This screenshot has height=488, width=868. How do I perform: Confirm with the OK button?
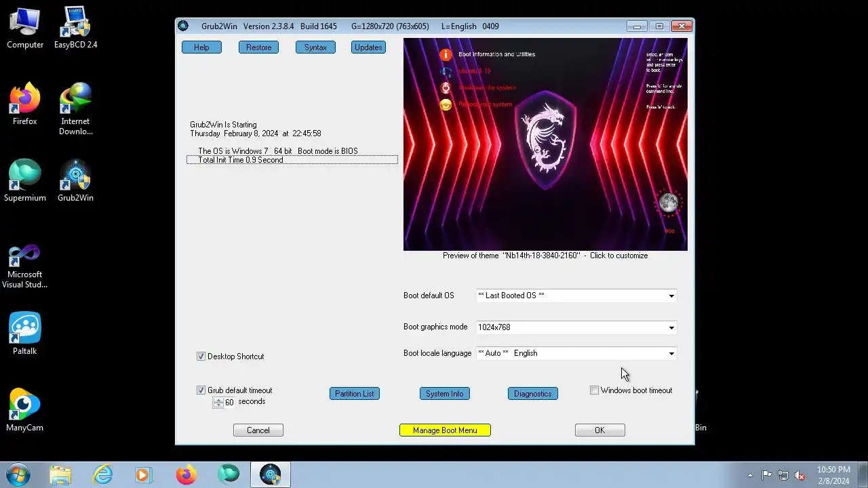click(599, 430)
